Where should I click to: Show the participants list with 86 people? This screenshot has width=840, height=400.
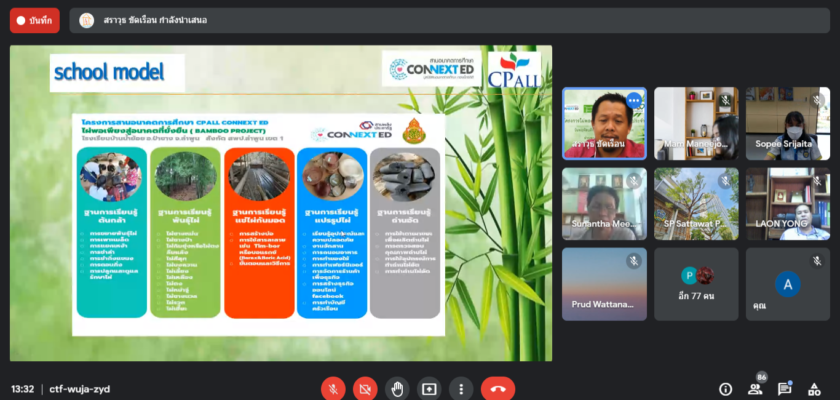(x=756, y=389)
